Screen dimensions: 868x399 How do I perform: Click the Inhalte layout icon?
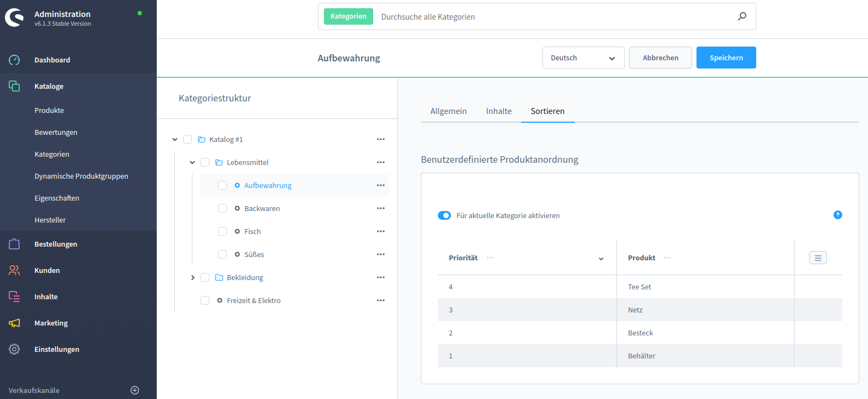(14, 297)
